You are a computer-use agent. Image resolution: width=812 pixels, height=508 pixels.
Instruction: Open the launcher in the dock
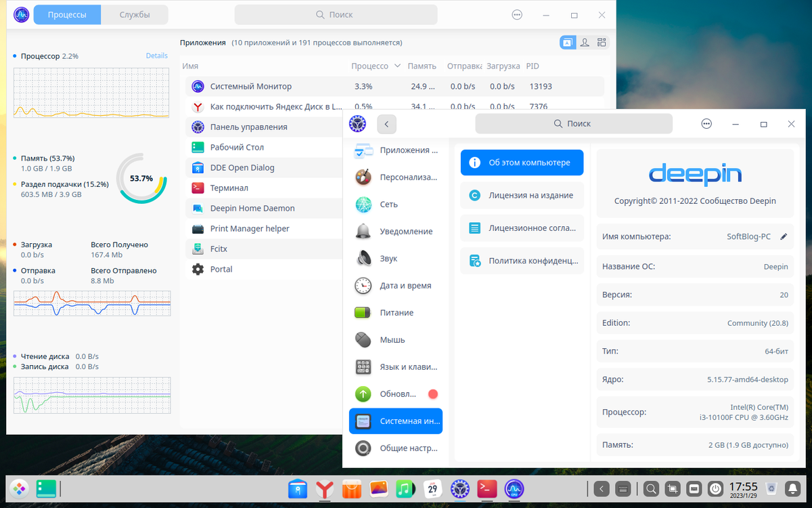(19, 488)
